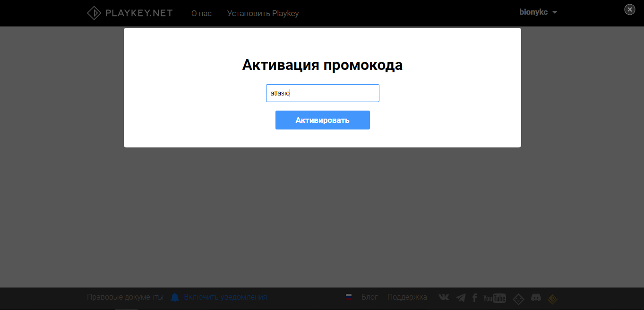Click the notification bell icon
644x310 pixels.
tap(175, 297)
